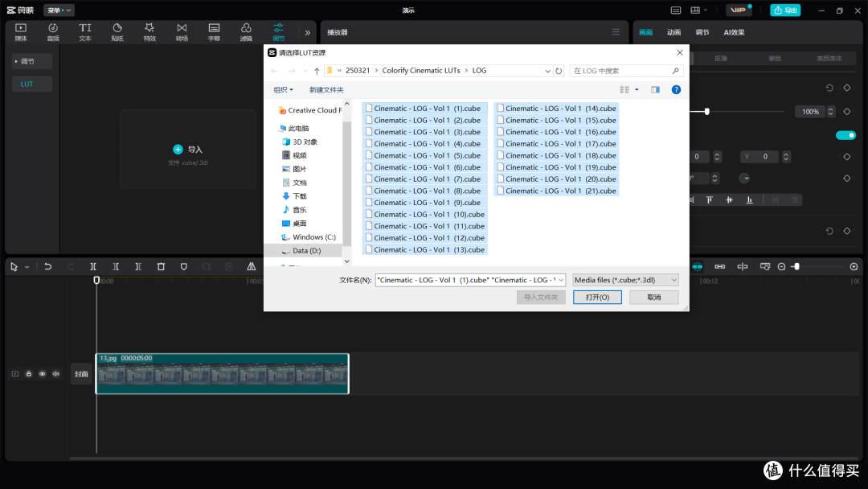The width and height of the screenshot is (868, 489).
Task: Reset the top inspector section
Action: click(829, 88)
